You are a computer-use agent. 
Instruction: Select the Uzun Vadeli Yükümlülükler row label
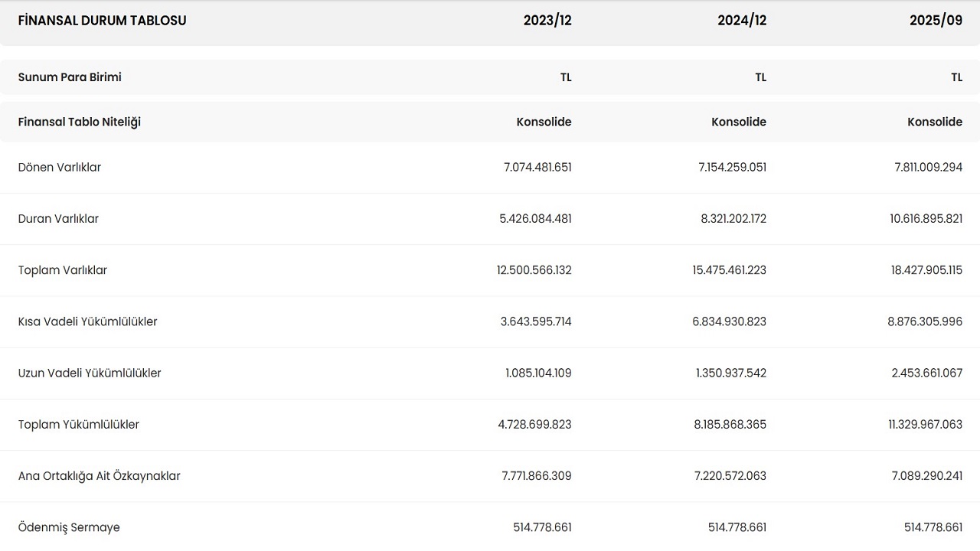(x=90, y=373)
